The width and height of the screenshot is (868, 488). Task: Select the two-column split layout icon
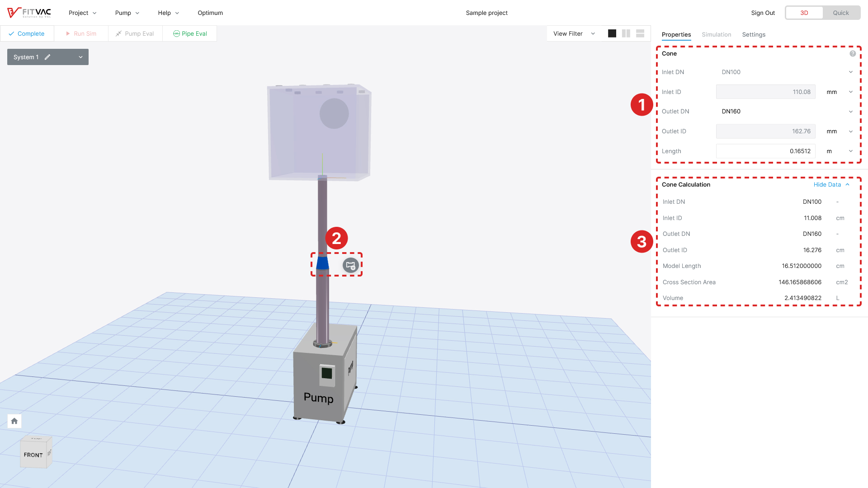(626, 33)
